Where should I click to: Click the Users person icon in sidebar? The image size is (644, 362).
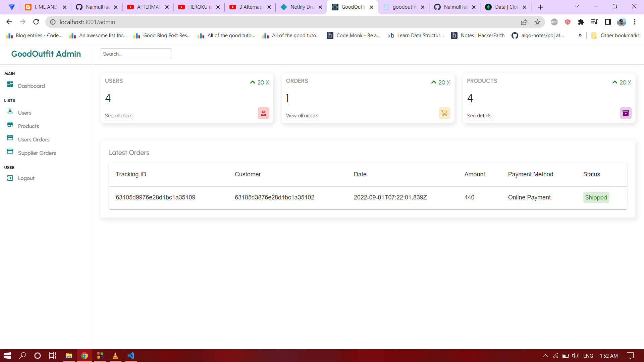(10, 111)
